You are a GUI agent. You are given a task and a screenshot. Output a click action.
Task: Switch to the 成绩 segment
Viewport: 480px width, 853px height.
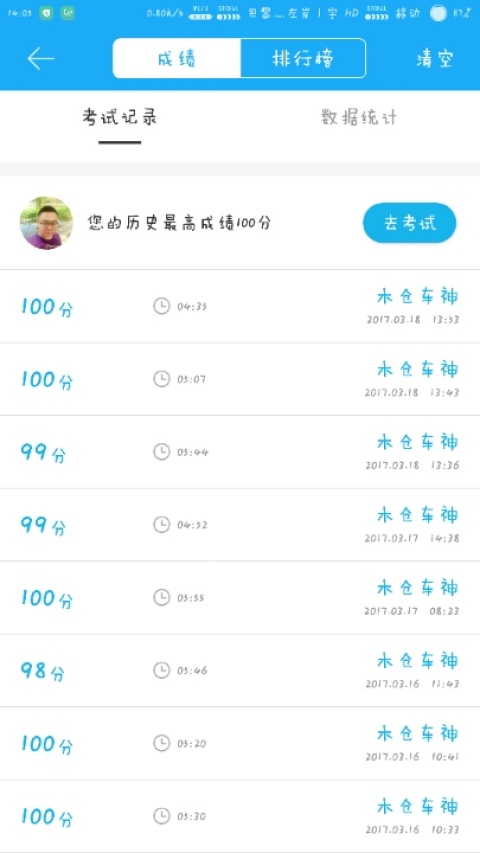pos(176,58)
